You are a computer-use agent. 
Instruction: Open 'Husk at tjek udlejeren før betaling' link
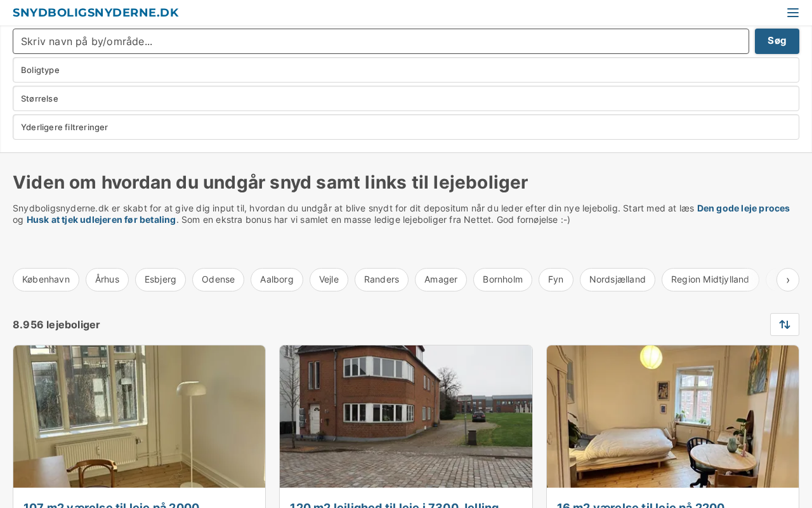(101, 220)
